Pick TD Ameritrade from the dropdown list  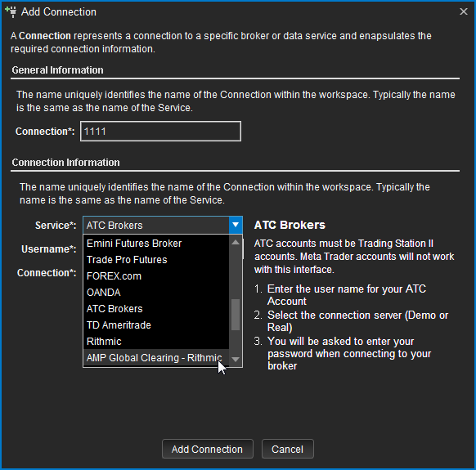pyautogui.click(x=156, y=325)
